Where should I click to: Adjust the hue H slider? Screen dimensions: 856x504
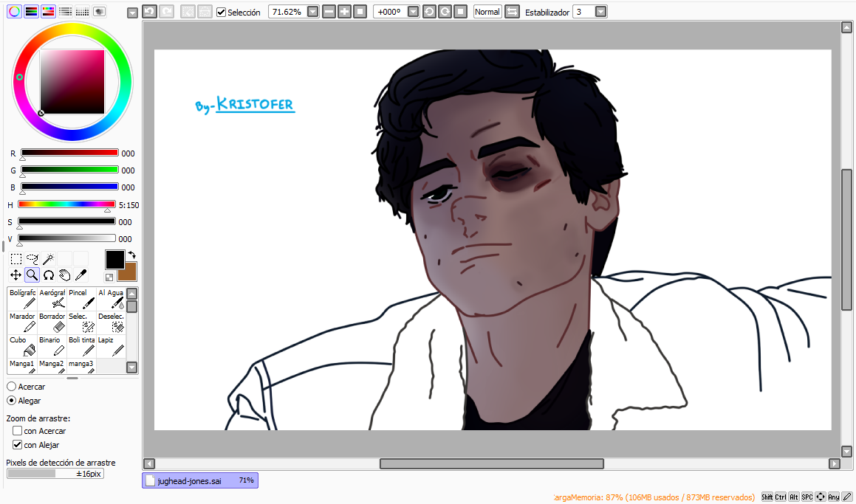pyautogui.click(x=66, y=204)
